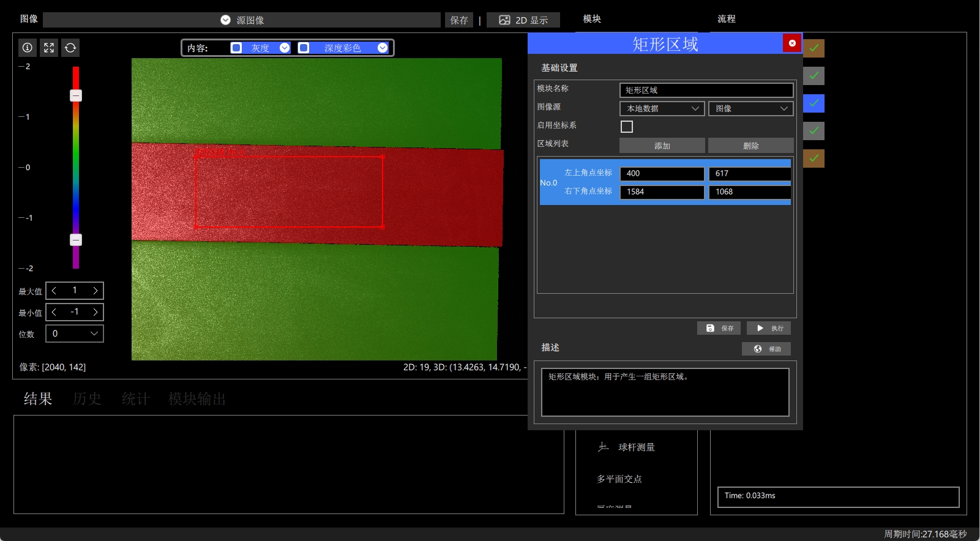Click the refresh image icon
Image resolution: width=980 pixels, height=541 pixels.
70,48
